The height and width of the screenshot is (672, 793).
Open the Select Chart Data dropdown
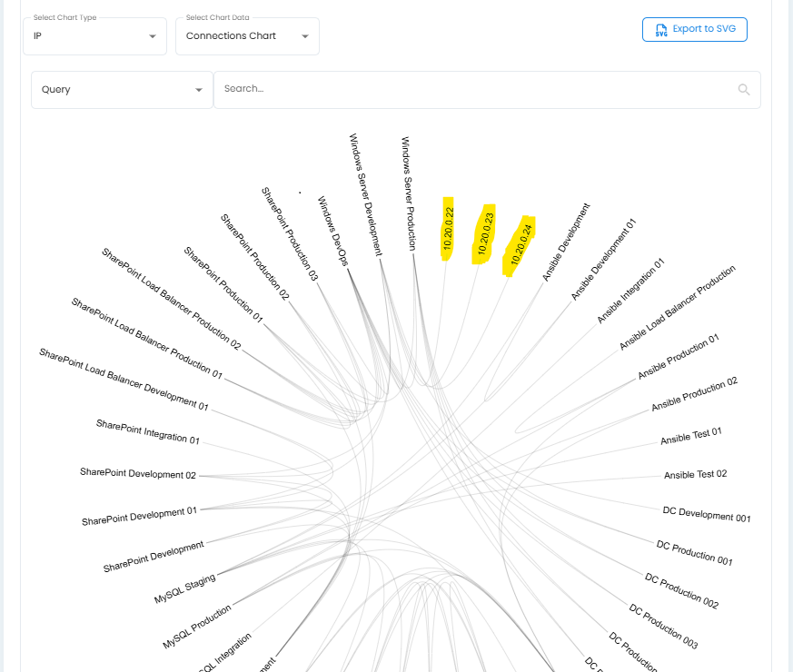tap(247, 36)
